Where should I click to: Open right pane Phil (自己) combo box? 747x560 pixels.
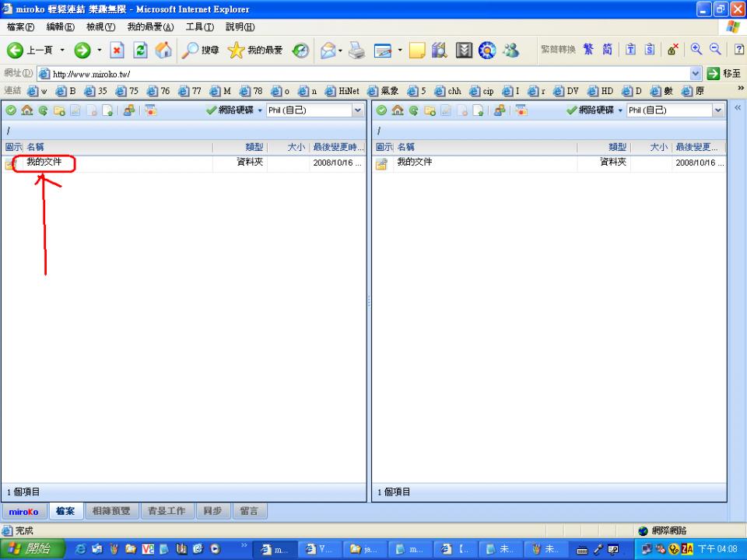(675, 110)
